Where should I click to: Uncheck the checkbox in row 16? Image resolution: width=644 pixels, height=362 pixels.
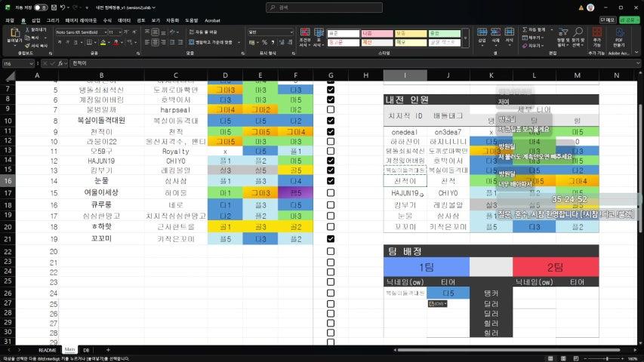click(x=330, y=181)
